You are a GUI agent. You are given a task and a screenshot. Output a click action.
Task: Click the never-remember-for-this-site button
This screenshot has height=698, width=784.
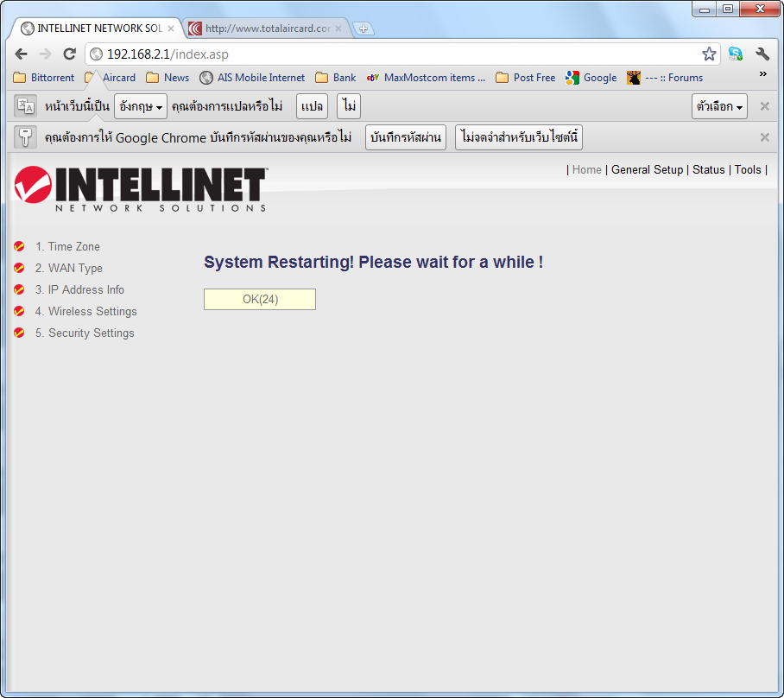pyautogui.click(x=519, y=137)
